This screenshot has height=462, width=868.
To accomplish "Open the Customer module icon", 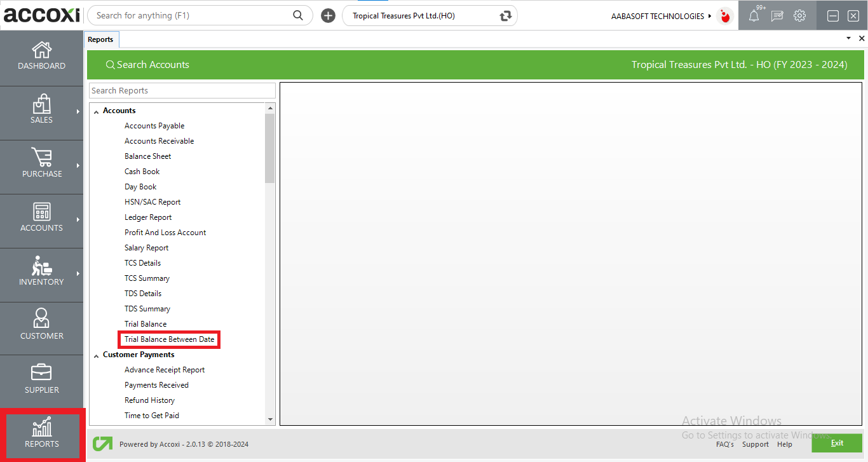I will pyautogui.click(x=41, y=319).
